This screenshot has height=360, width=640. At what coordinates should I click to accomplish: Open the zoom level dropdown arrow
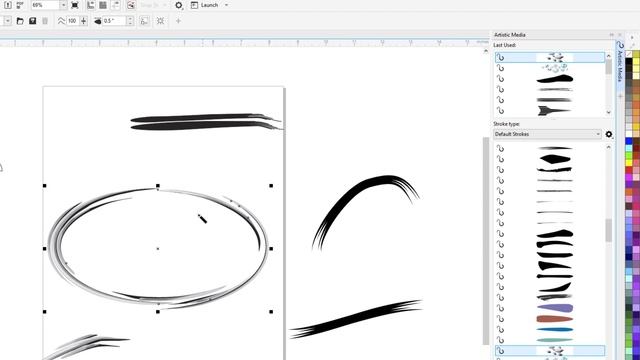click(63, 5)
